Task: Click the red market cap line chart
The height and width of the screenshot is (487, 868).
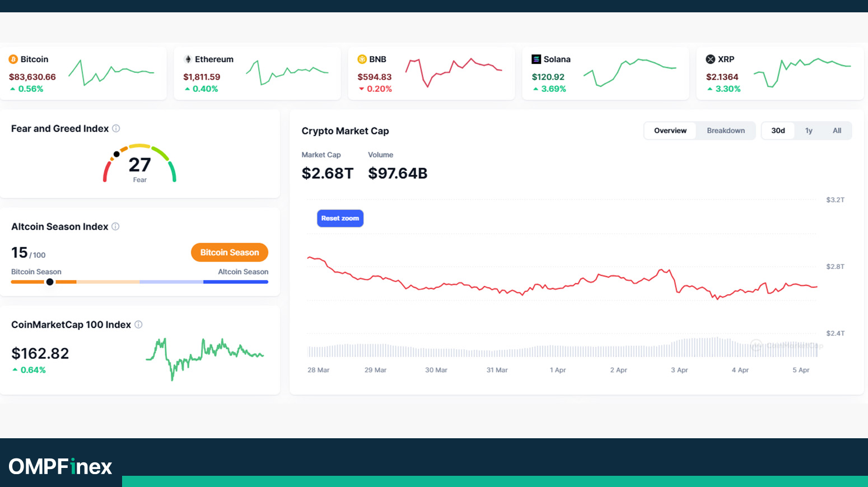Action: coord(562,278)
